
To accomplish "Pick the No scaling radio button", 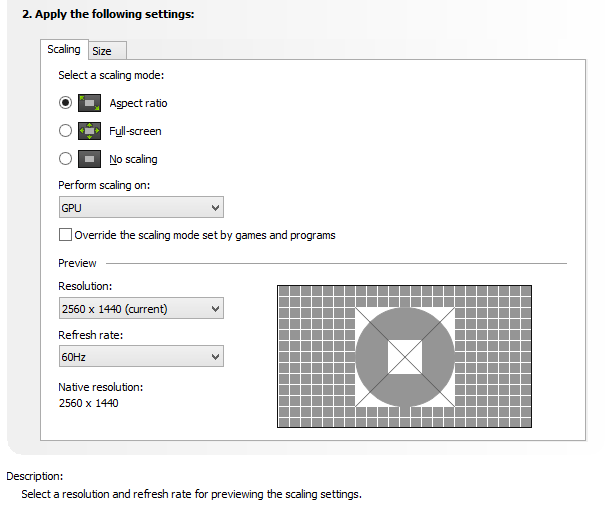I will [x=66, y=159].
